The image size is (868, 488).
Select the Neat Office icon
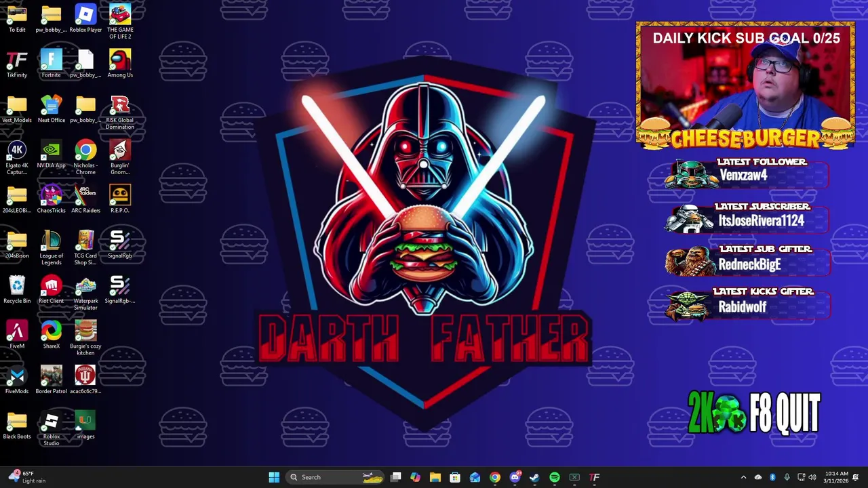tap(51, 109)
